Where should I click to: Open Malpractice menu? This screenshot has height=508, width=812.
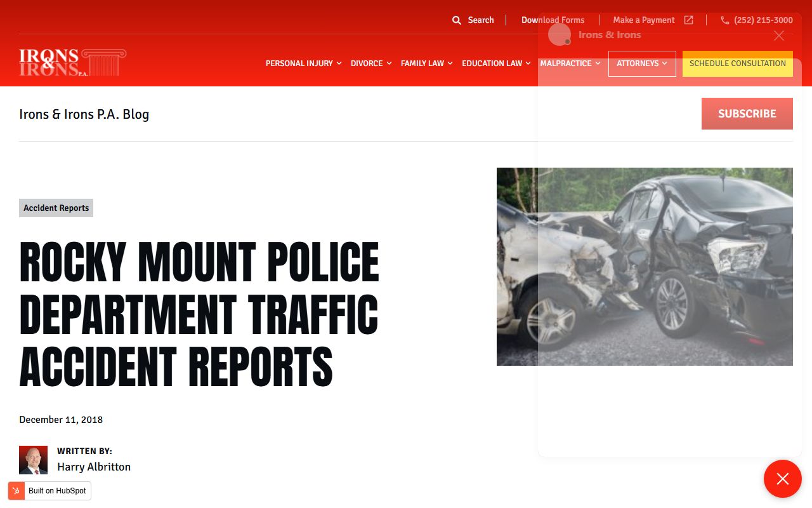coord(566,63)
